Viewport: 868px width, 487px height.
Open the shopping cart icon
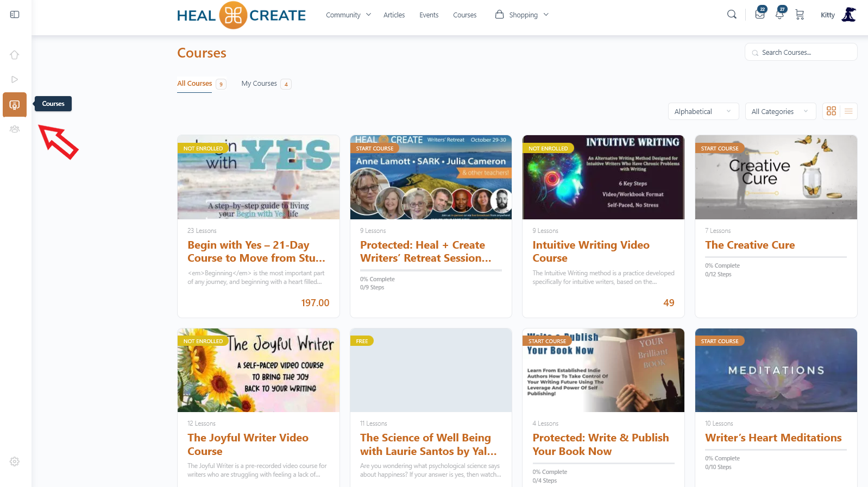click(800, 15)
